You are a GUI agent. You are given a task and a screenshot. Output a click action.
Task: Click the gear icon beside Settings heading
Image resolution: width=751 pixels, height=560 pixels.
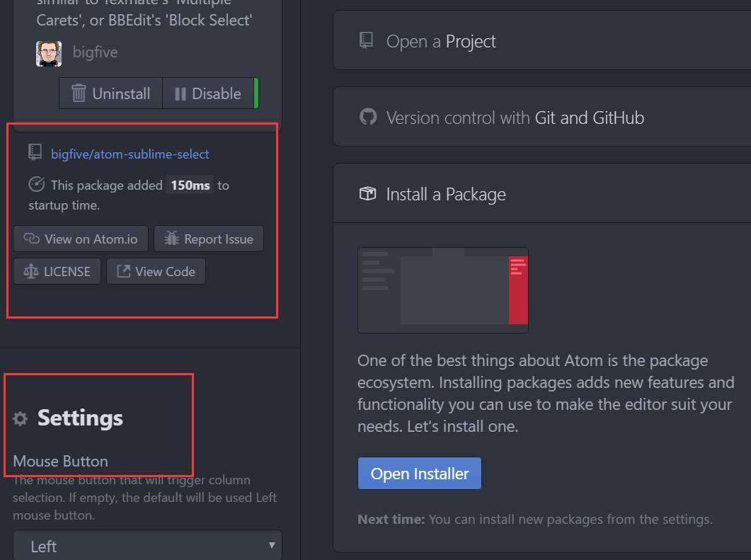(20, 418)
